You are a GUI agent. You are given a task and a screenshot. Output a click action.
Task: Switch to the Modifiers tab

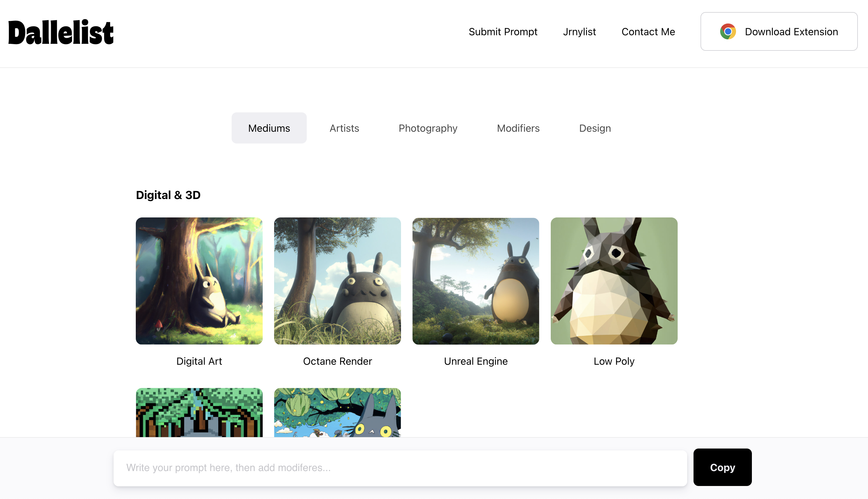pyautogui.click(x=518, y=128)
